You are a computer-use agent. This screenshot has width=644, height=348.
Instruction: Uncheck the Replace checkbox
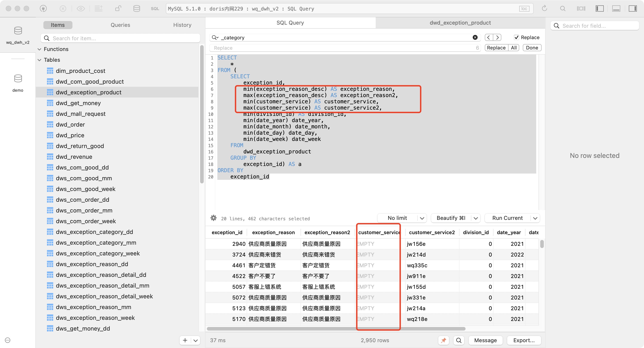pyautogui.click(x=516, y=38)
